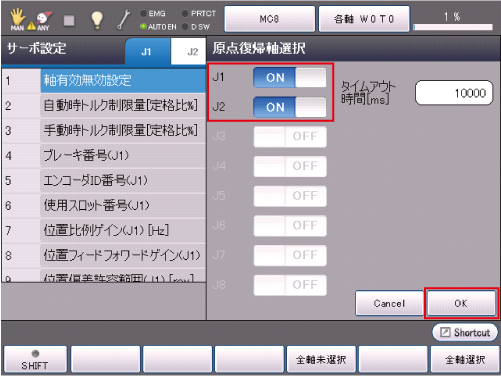Image resolution: width=501 pixels, height=376 pixels.
Task: Toggle the J1 axis switch off
Action: coord(290,78)
